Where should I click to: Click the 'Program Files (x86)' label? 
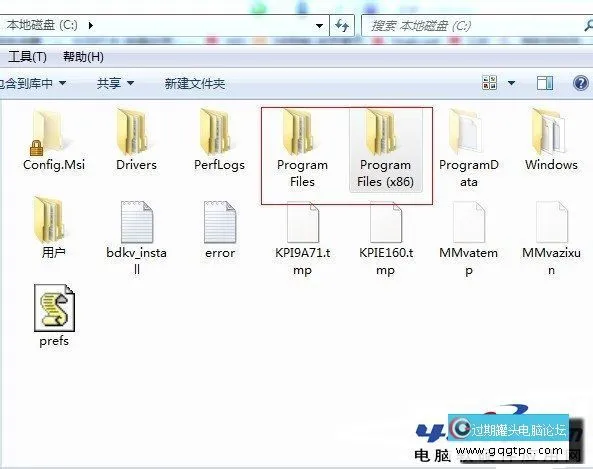[385, 173]
